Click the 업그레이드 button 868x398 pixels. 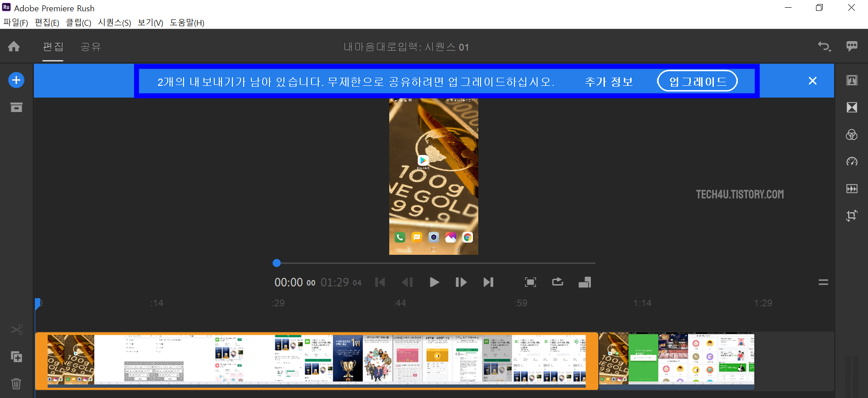click(698, 81)
